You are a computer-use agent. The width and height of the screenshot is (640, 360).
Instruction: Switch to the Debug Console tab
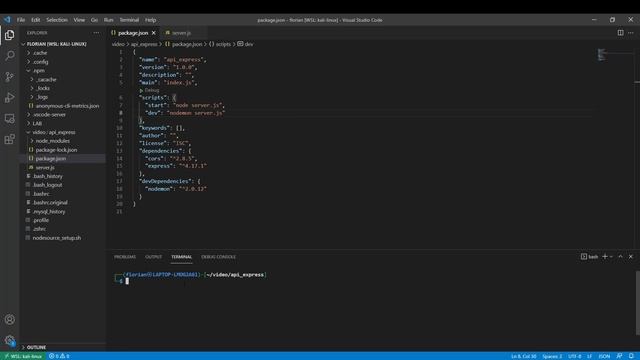(x=218, y=257)
